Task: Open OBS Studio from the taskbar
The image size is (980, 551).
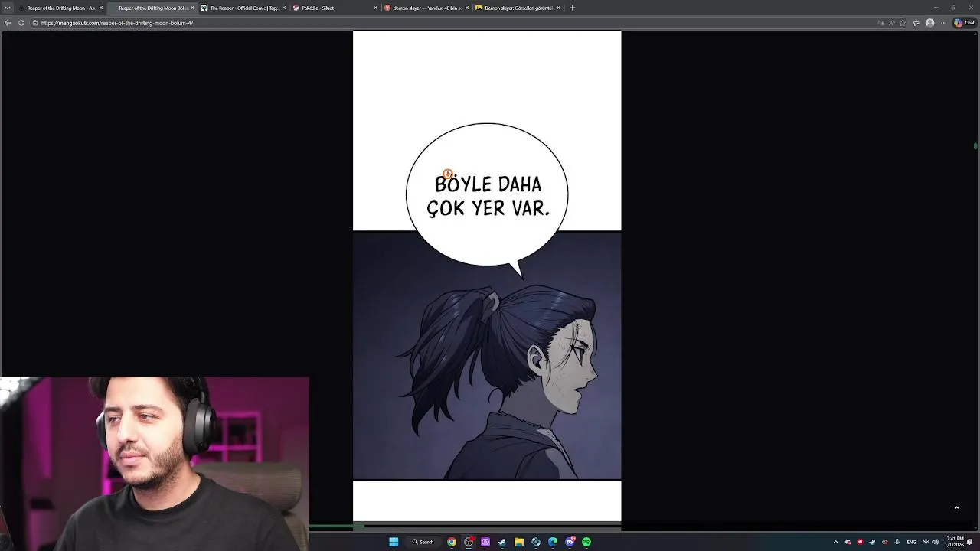Action: coord(469,542)
